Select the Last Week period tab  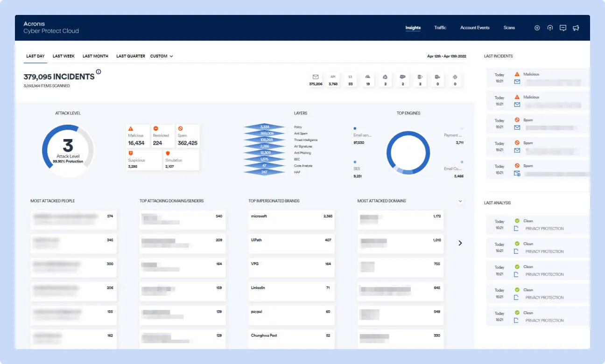[63, 56]
